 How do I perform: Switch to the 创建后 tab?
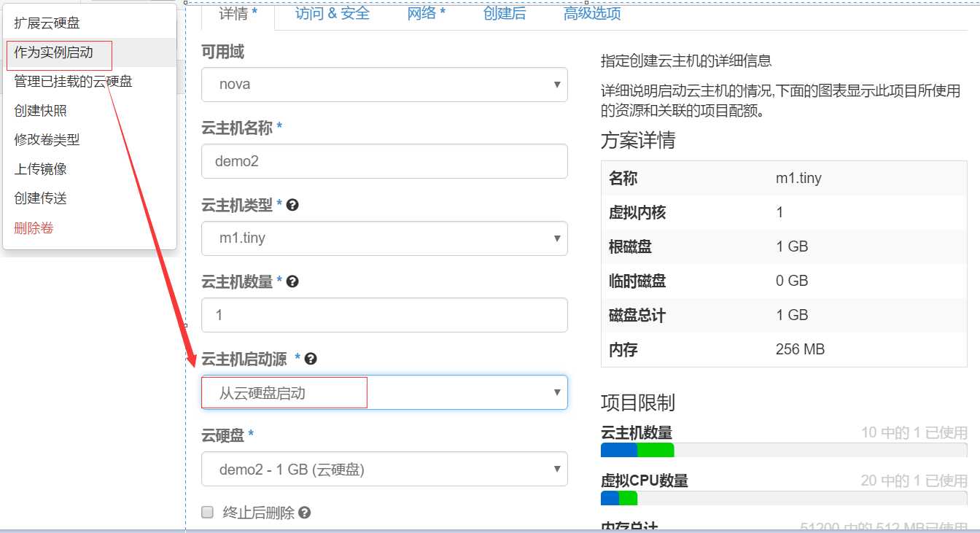[505, 14]
